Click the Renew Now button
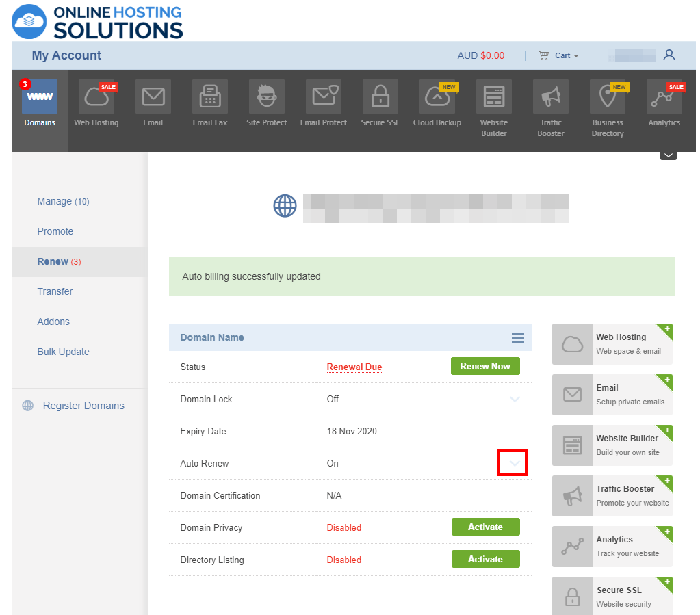This screenshot has height=615, width=700. click(485, 366)
